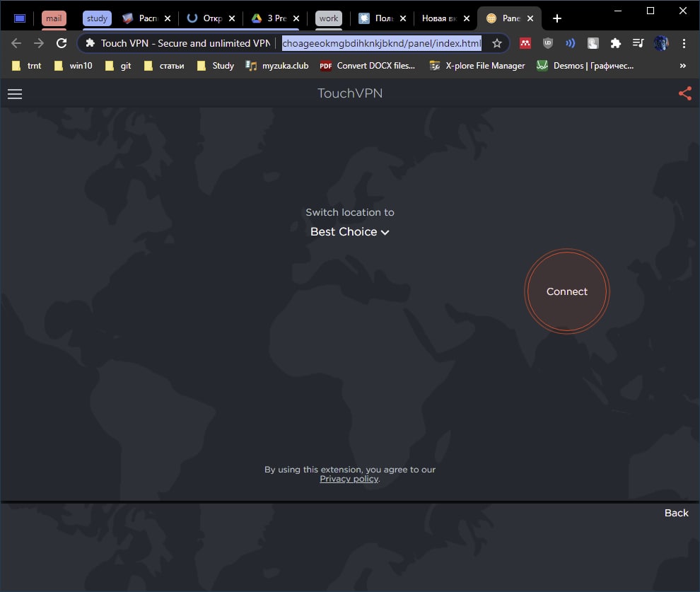
Task: Open the Desmos bookmark
Action: (x=585, y=66)
